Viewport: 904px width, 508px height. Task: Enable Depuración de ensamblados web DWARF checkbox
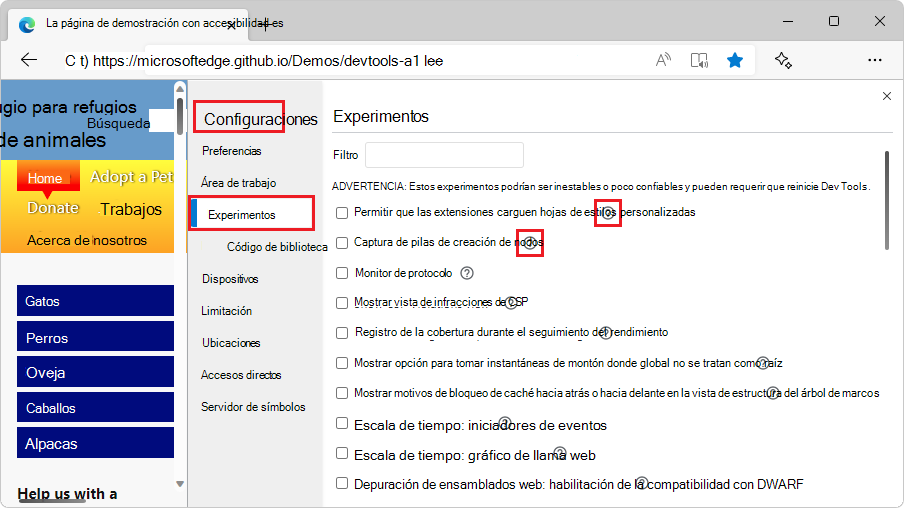342,483
